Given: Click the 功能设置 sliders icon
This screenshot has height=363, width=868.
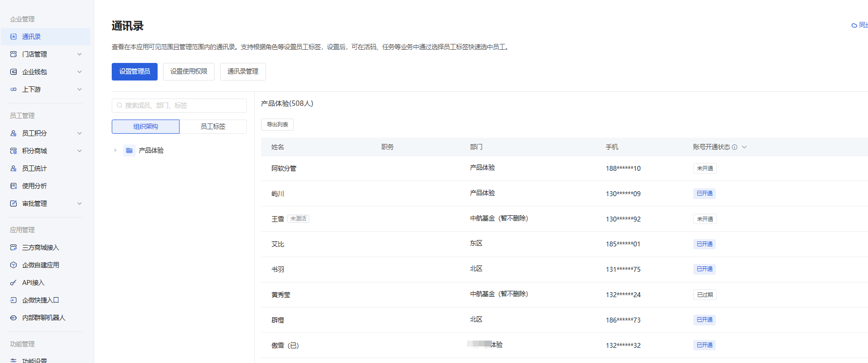Looking at the screenshot, I should [14, 360].
